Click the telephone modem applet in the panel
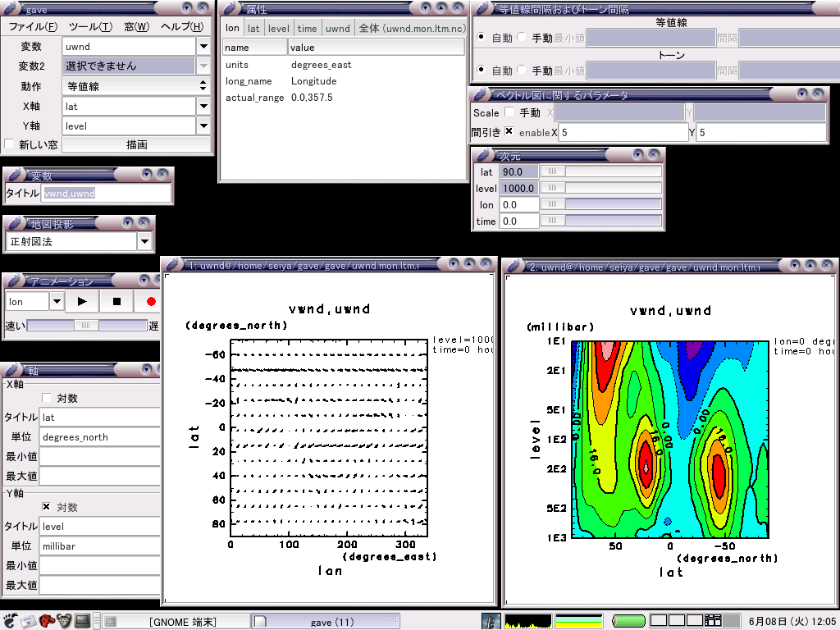840x630 pixels. [x=491, y=621]
